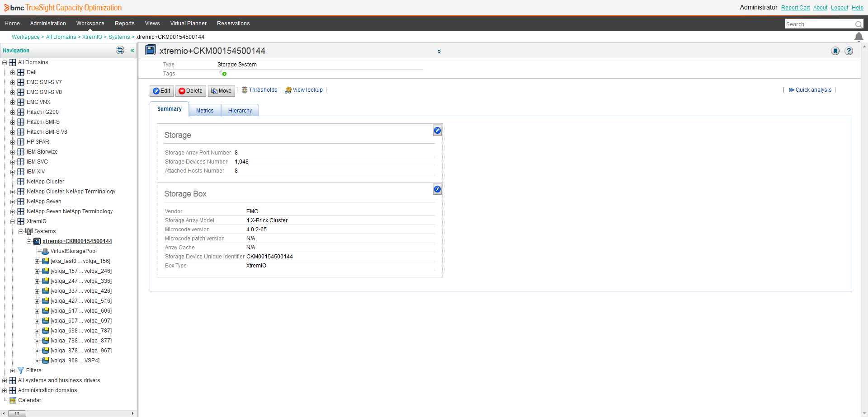Click the bookmark icon in header
Viewport: 868px width, 417px height.
coord(835,51)
